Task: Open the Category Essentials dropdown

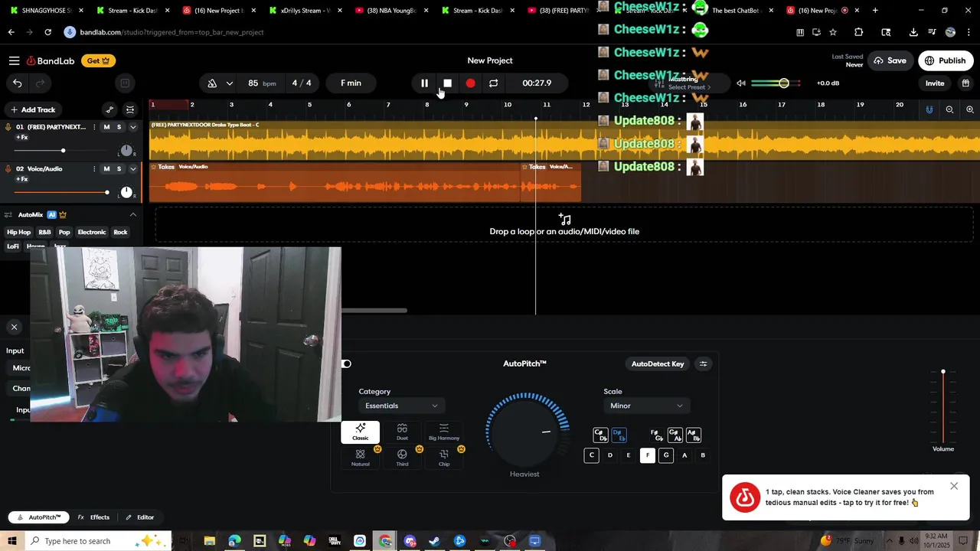Action: [400, 406]
